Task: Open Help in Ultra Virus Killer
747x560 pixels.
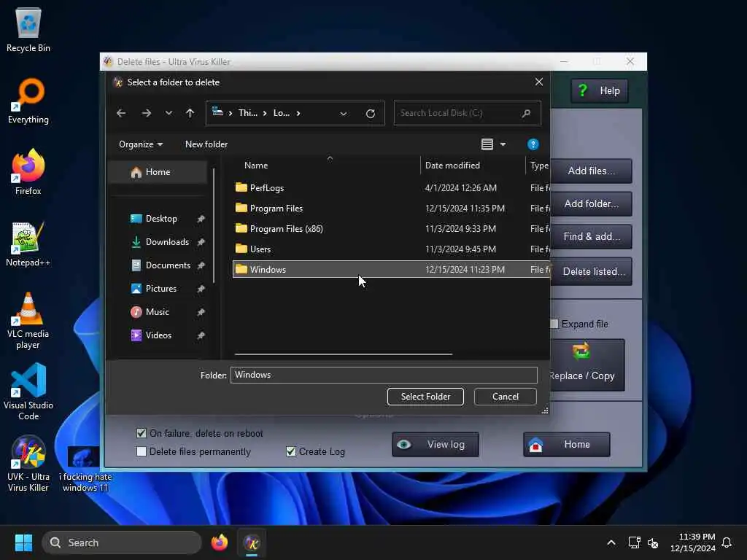Action: [x=600, y=90]
